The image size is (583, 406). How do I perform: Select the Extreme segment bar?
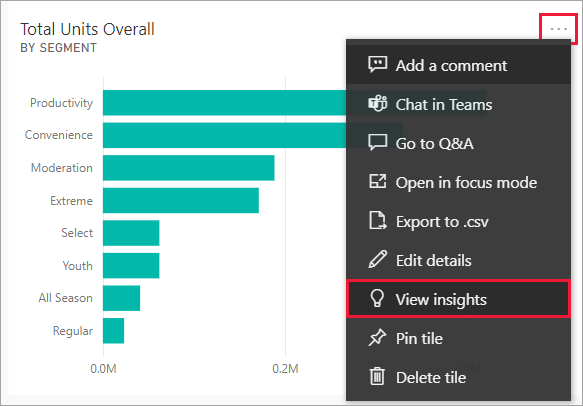(181, 200)
